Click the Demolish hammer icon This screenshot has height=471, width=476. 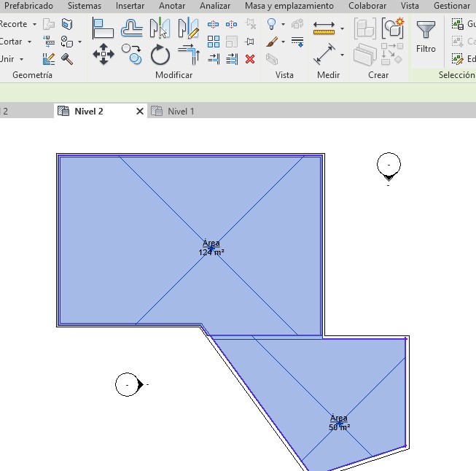67,59
